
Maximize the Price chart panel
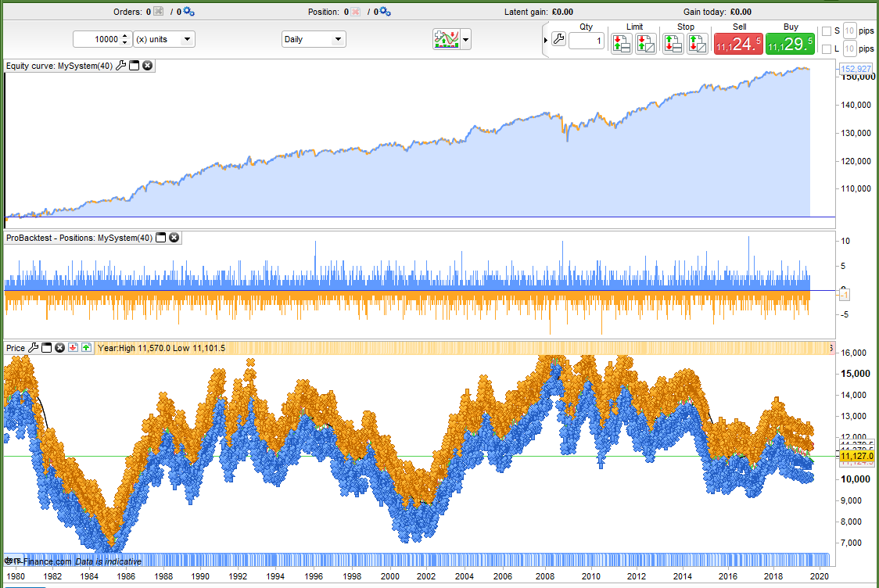(46, 347)
